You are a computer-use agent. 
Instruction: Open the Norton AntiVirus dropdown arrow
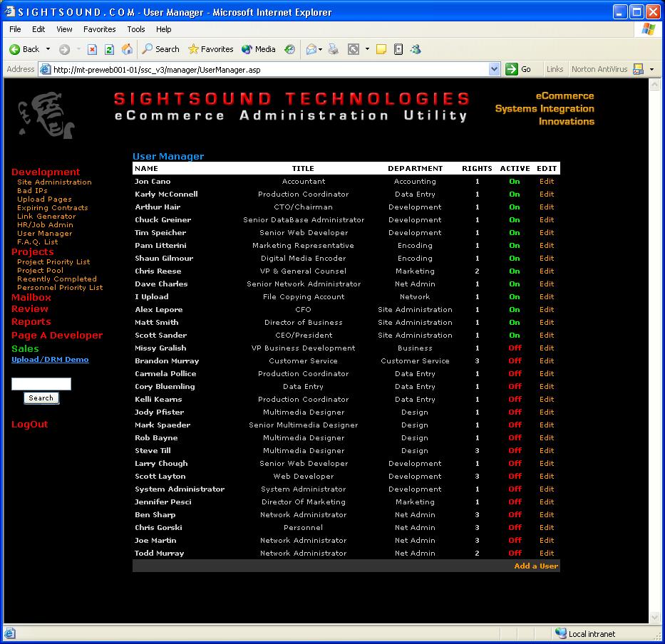[x=652, y=69]
